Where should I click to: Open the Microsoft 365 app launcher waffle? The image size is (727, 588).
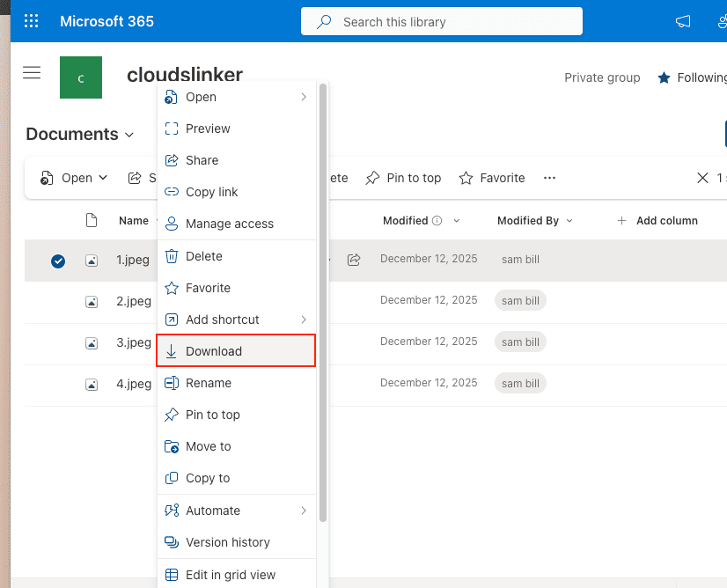(31, 20)
